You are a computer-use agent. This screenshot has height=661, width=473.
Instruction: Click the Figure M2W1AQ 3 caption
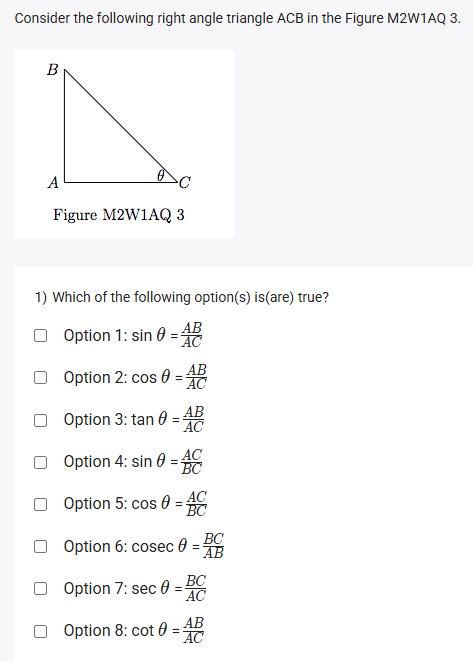point(119,215)
